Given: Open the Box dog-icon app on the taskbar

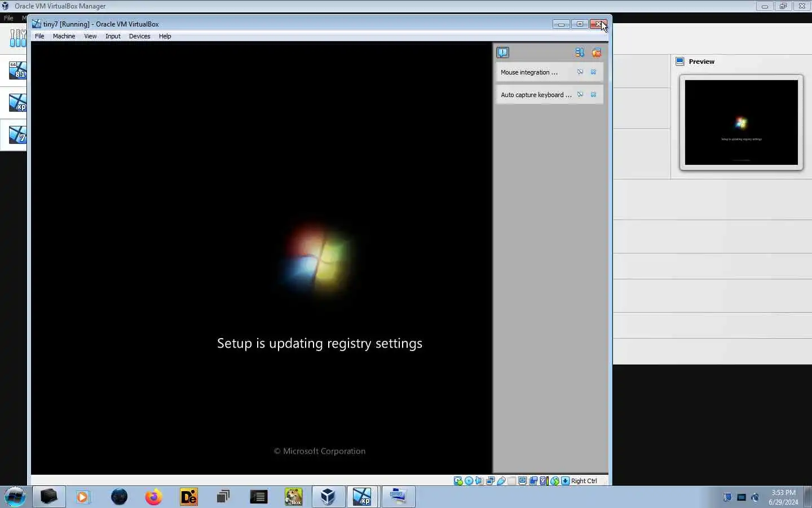Looking at the screenshot, I should coord(293,497).
